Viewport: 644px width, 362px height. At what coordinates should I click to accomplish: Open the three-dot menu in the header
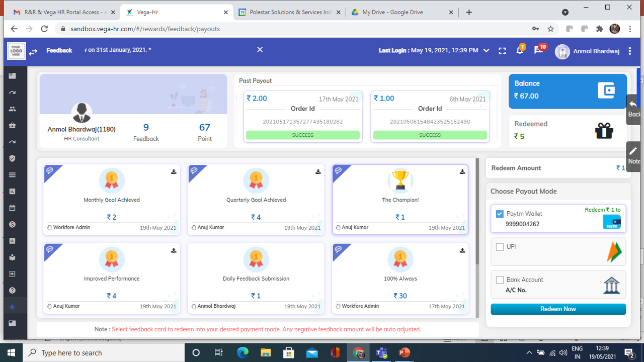629,51
